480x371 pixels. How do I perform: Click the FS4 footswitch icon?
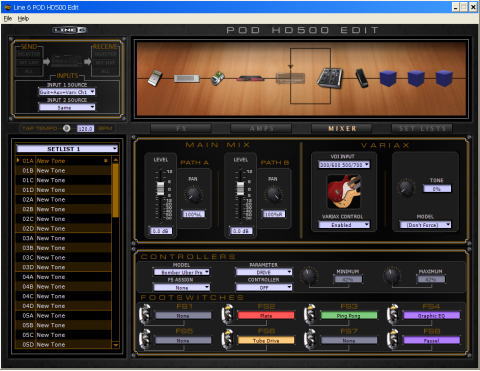point(393,314)
